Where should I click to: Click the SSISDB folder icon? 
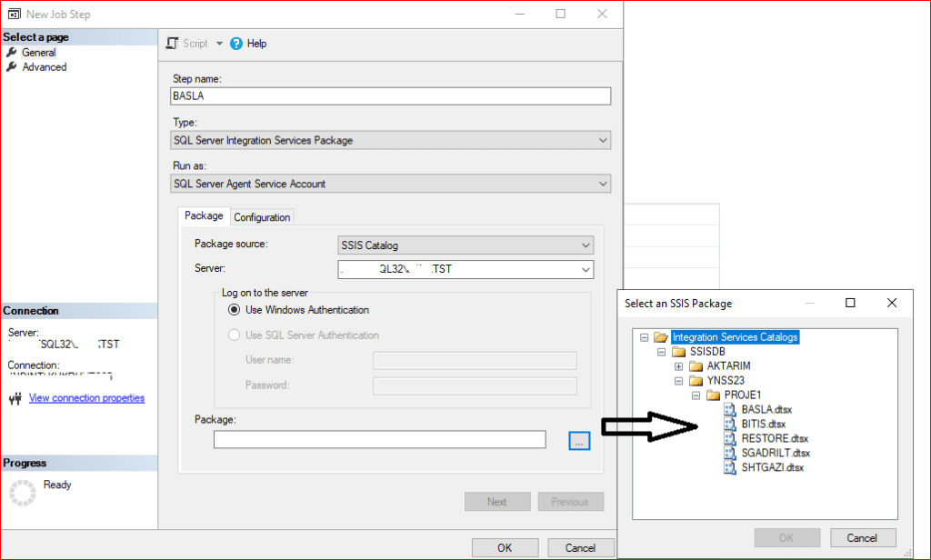[678, 352]
